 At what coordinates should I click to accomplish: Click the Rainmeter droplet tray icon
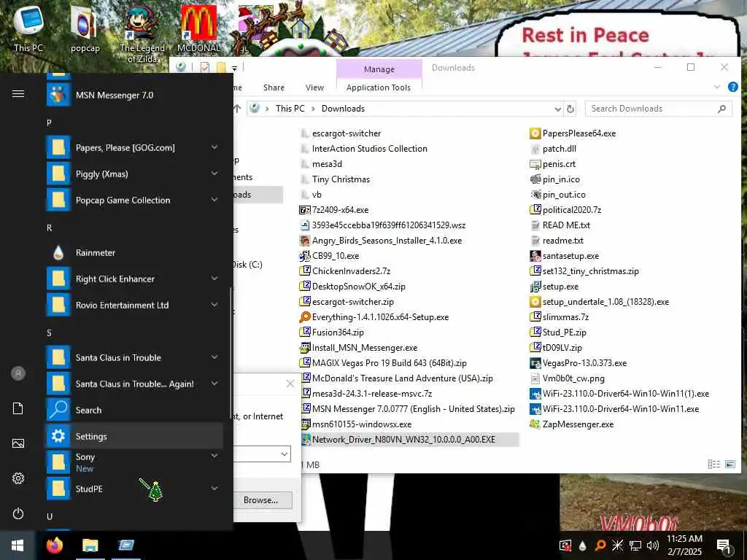(582, 545)
